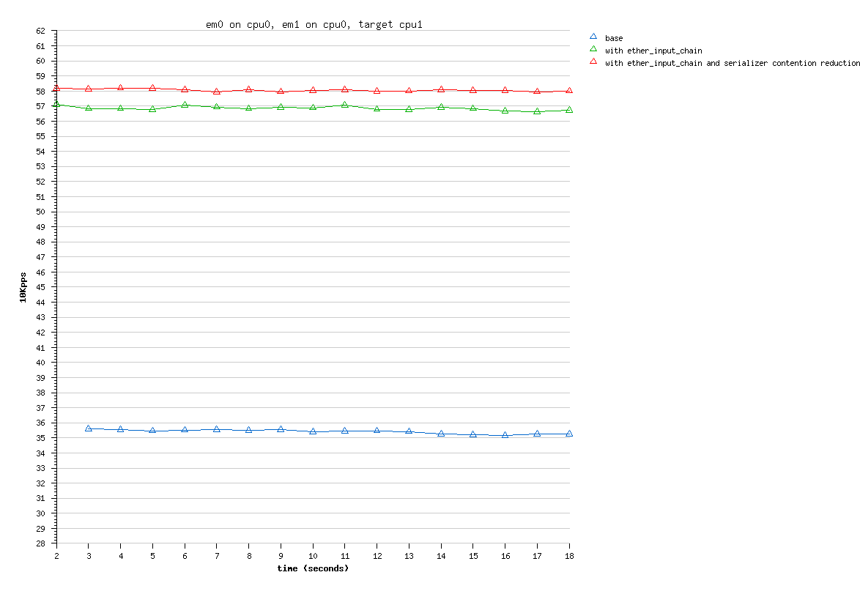Image resolution: width=860 pixels, height=616 pixels.
Task: Click the "10Kpps" y-axis label
Action: 23,287
